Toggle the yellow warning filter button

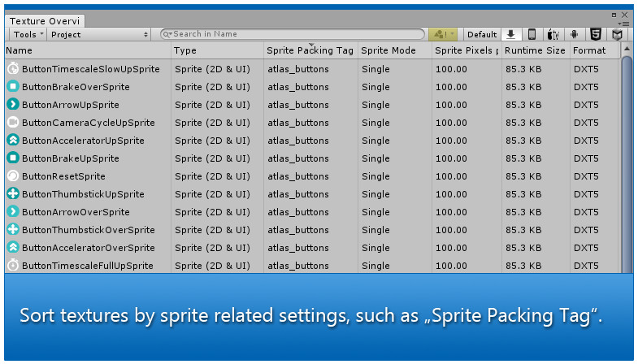click(443, 34)
